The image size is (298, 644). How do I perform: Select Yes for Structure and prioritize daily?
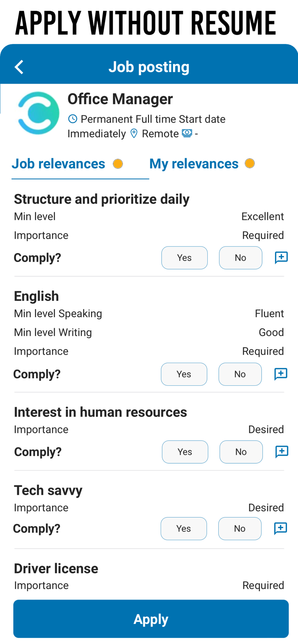[x=184, y=258]
